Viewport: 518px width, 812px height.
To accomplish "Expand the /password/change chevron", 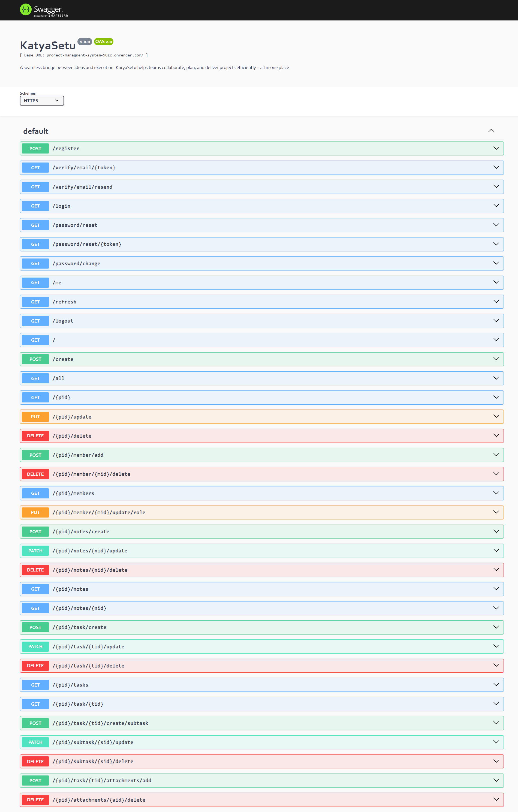I will (496, 263).
